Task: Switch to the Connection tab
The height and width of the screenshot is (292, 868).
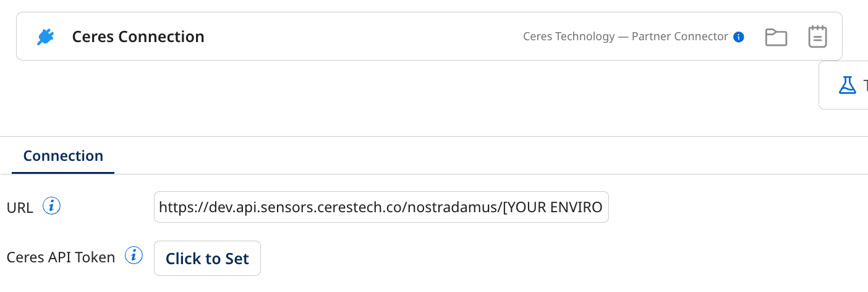Action: click(63, 156)
